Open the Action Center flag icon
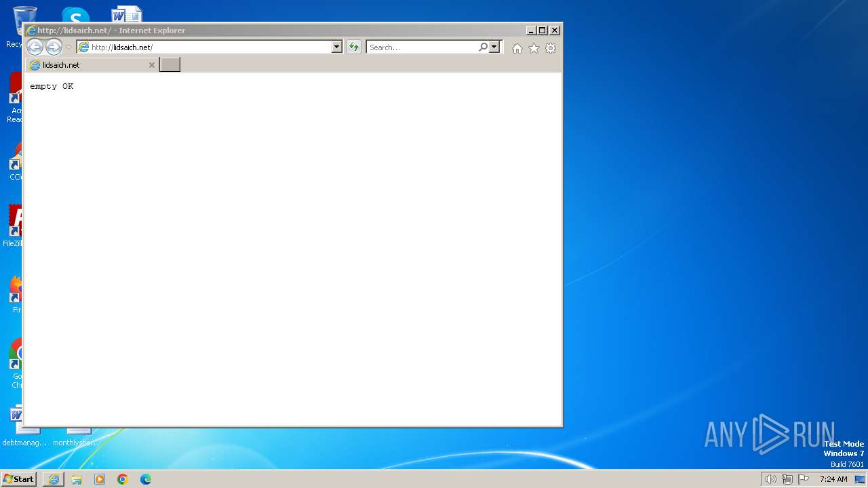868x488 pixels. coord(804,479)
